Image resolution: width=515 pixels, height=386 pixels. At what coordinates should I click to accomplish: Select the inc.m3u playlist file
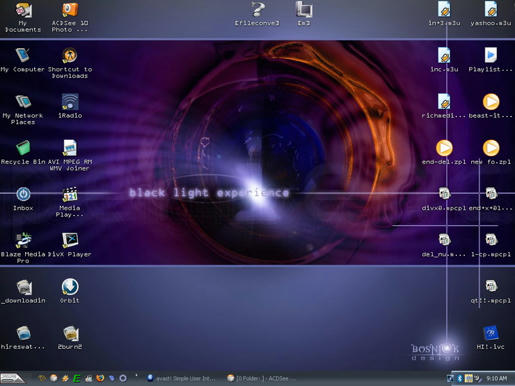pyautogui.click(x=444, y=60)
